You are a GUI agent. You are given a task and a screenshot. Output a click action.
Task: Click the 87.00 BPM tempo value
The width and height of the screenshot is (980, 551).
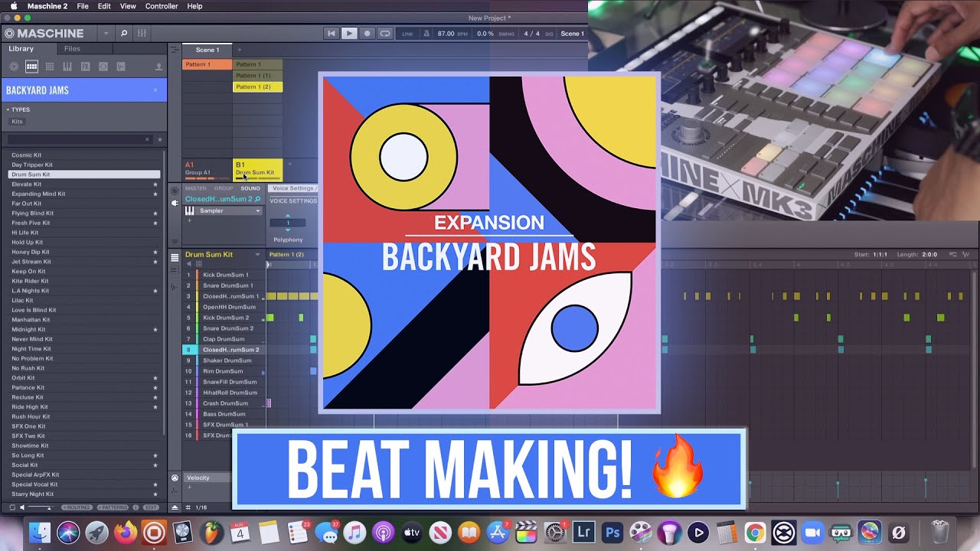coord(446,34)
